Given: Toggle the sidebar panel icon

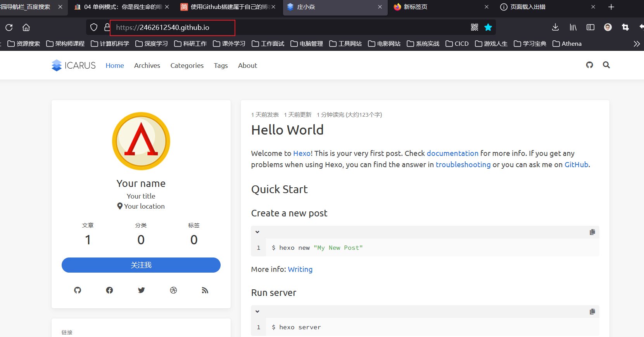Looking at the screenshot, I should [590, 27].
